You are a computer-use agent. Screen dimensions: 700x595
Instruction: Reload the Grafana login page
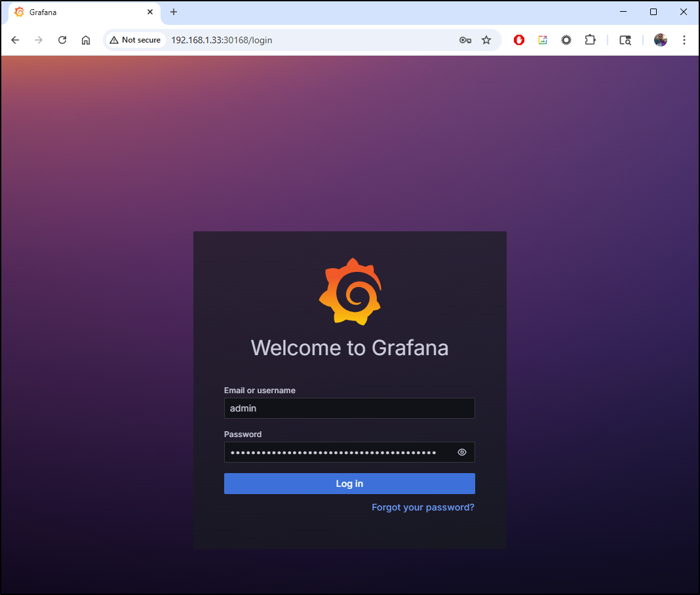click(x=62, y=40)
